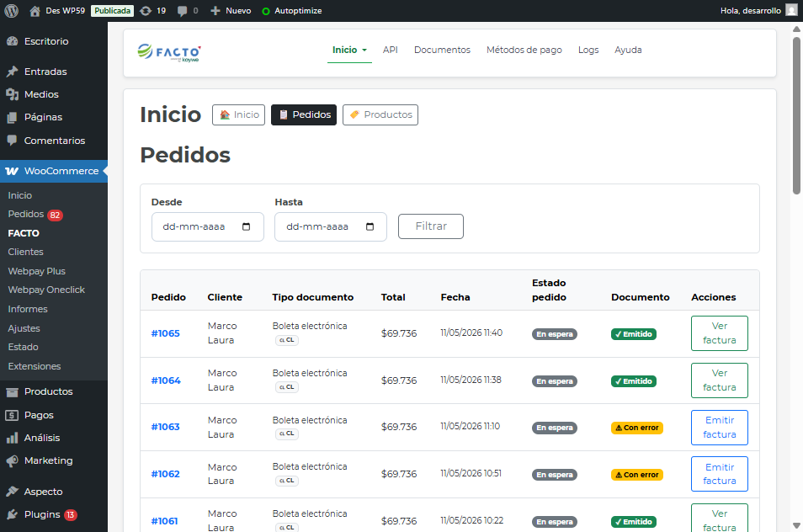Open FACTO submenu item in sidebar
The width and height of the screenshot is (803, 532).
pos(24,233)
